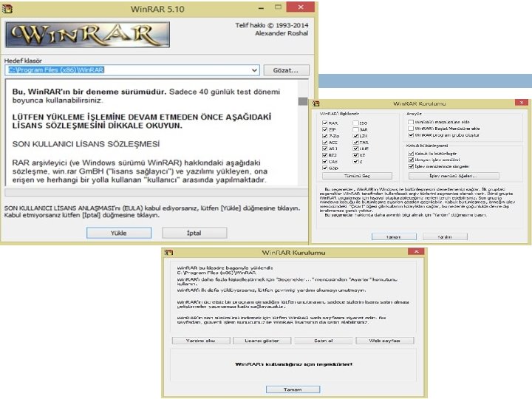This screenshot has height=399, width=532.
Task: Close the file associations dialog with X
Action: point(522,102)
